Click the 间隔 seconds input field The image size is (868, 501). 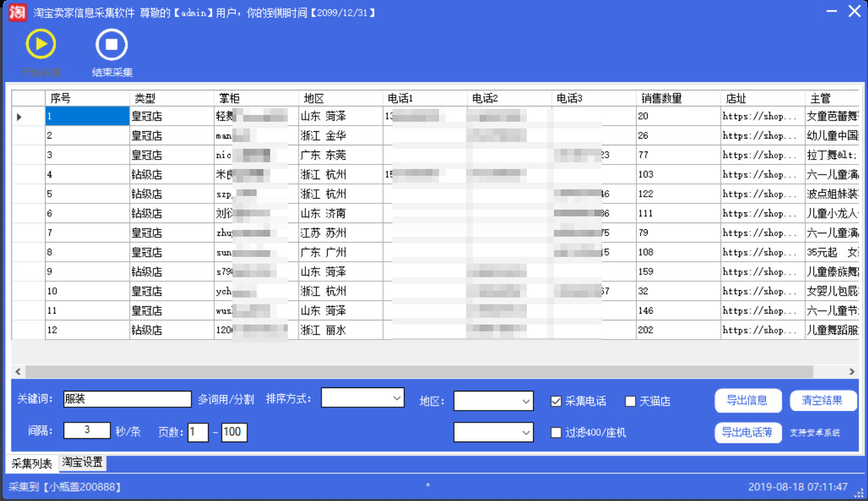[87, 431]
